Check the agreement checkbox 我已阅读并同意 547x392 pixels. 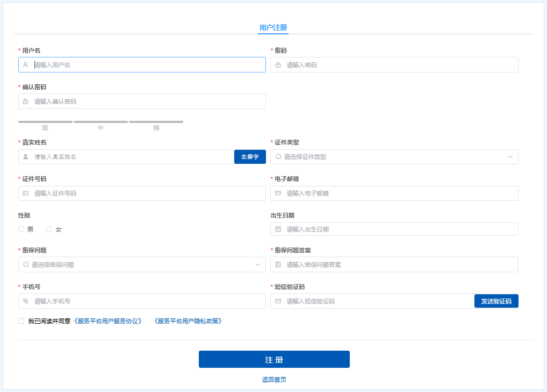click(21, 321)
